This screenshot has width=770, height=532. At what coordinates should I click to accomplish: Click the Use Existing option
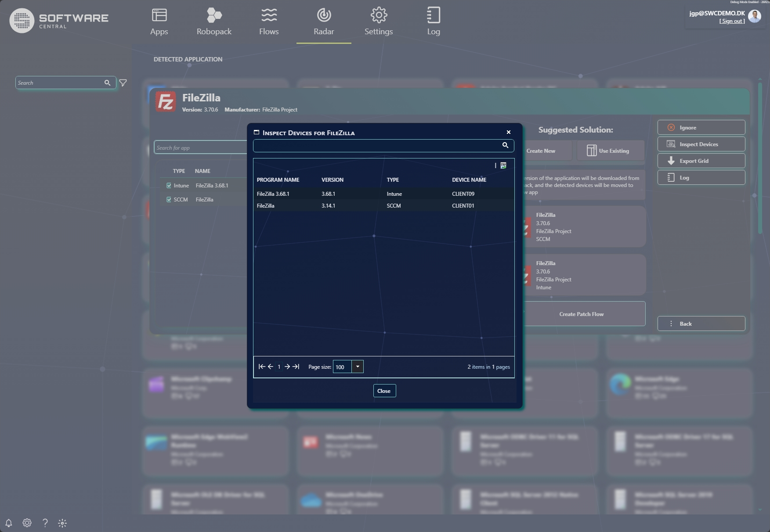(611, 151)
